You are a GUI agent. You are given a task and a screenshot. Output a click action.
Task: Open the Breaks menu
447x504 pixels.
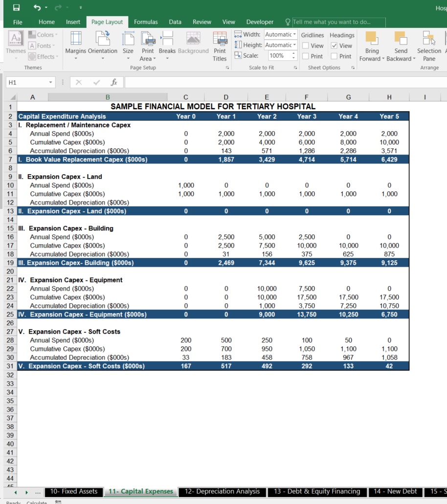tap(167, 46)
